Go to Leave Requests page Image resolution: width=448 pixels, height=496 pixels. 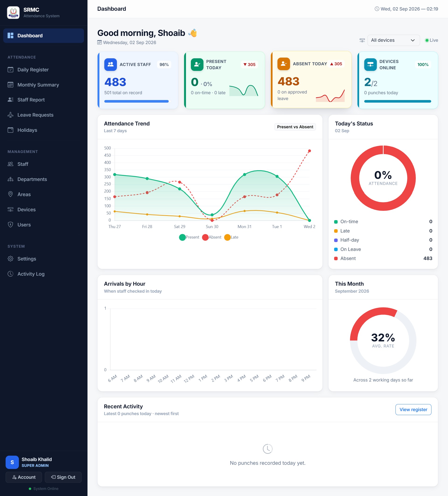(x=44, y=115)
